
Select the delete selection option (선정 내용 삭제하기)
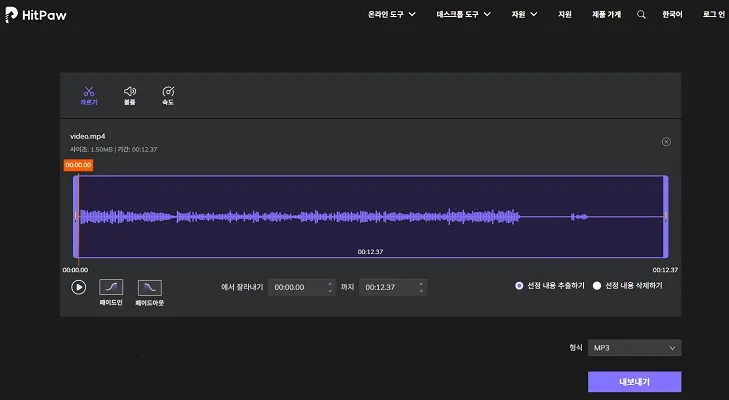coord(597,285)
